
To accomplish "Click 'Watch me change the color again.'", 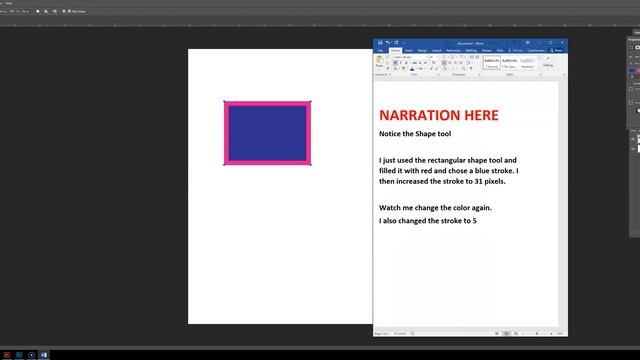I will tap(436, 207).
